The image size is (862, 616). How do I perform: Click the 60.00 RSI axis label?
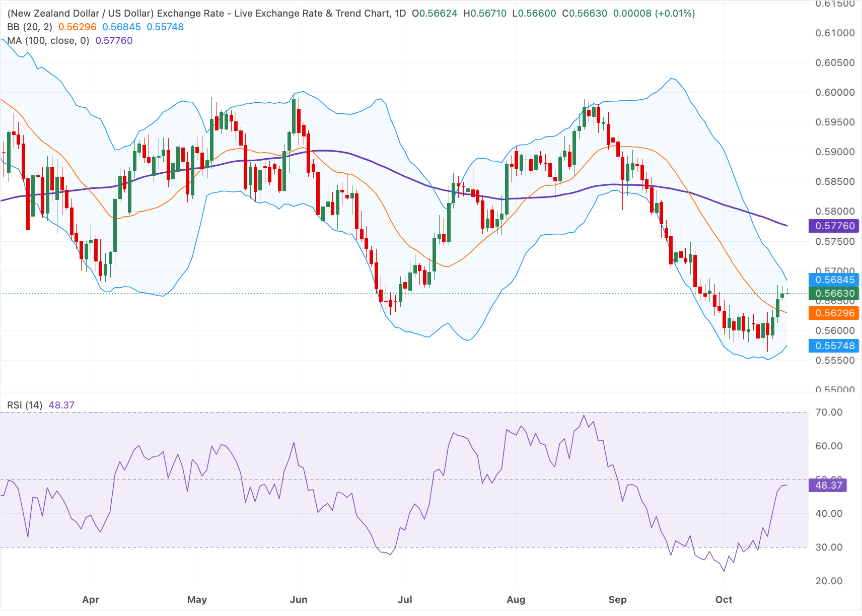click(829, 446)
